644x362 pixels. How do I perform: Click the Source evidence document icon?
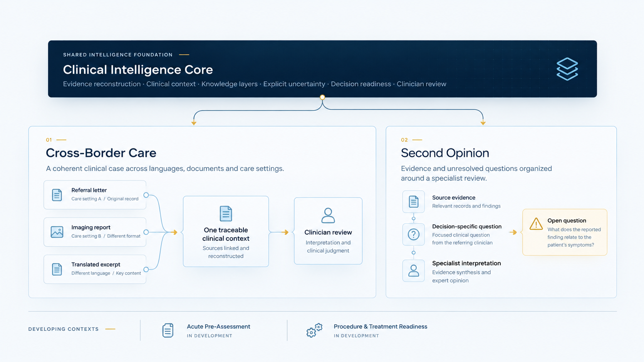point(413,202)
